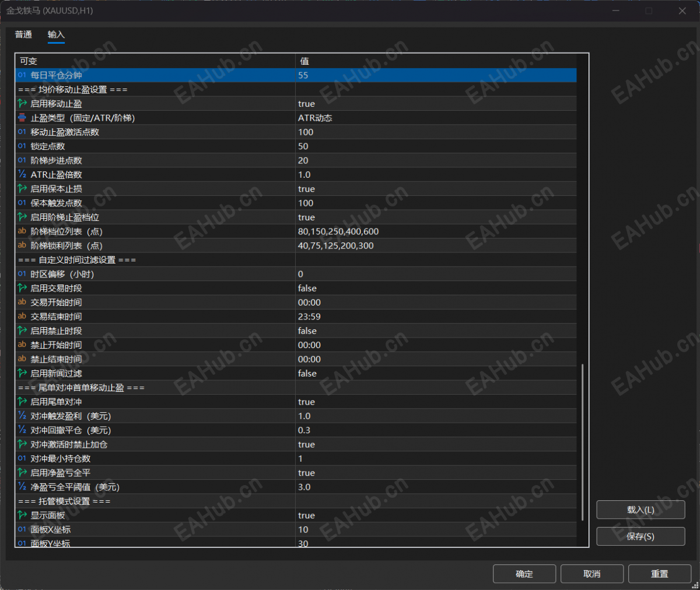
Task: Click the boolean icon beside 启用禁止时段
Action: [22, 331]
